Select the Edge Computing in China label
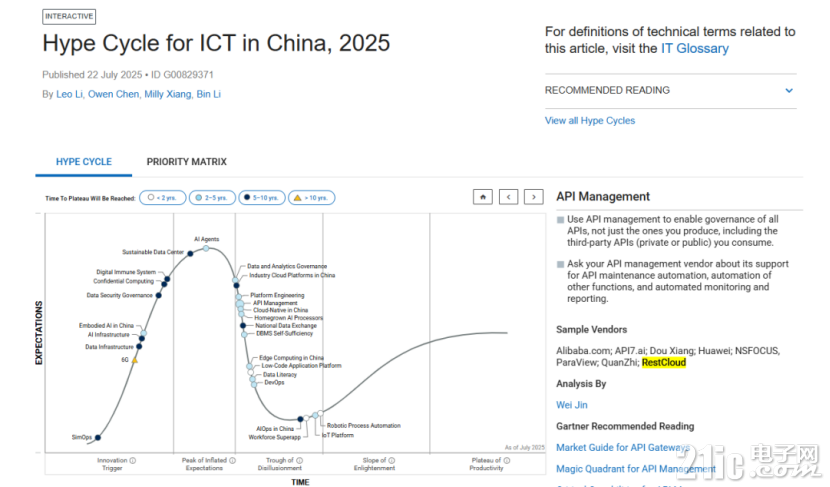Screen dimensions: 830x487 (291, 358)
